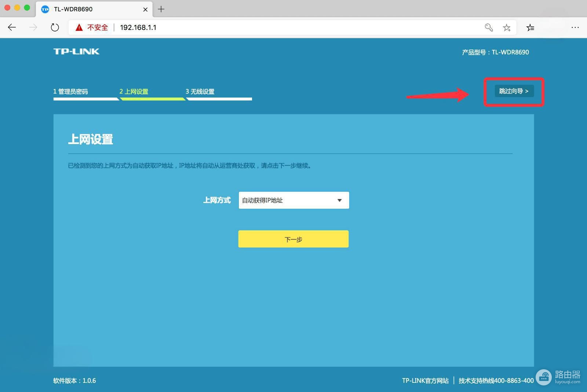Screen dimensions: 587x392
Task: Click the red not-secure warning icon
Action: click(x=79, y=28)
